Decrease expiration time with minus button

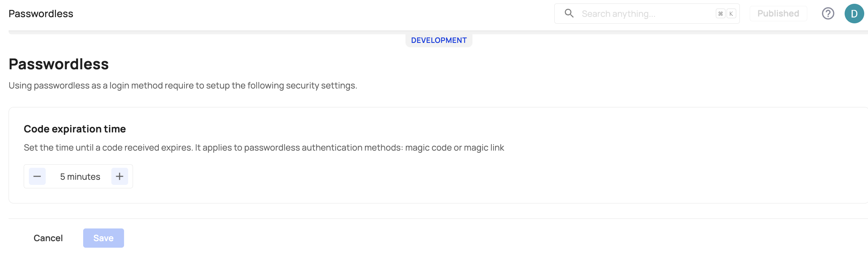click(37, 176)
